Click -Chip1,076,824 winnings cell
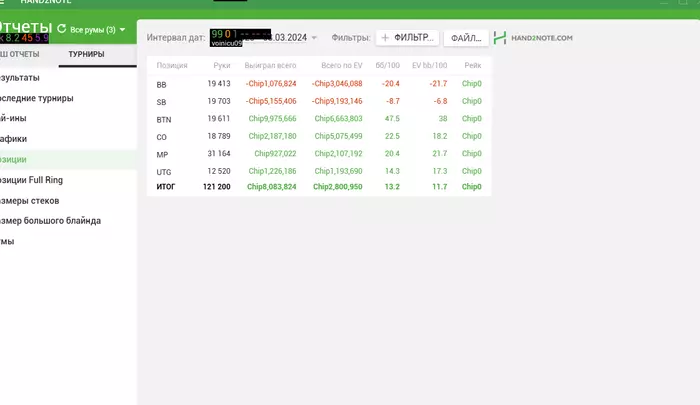700x405 pixels. 271,84
